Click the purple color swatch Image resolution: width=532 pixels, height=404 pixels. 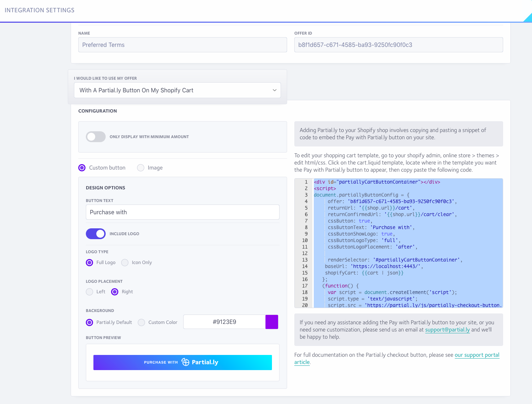272,322
